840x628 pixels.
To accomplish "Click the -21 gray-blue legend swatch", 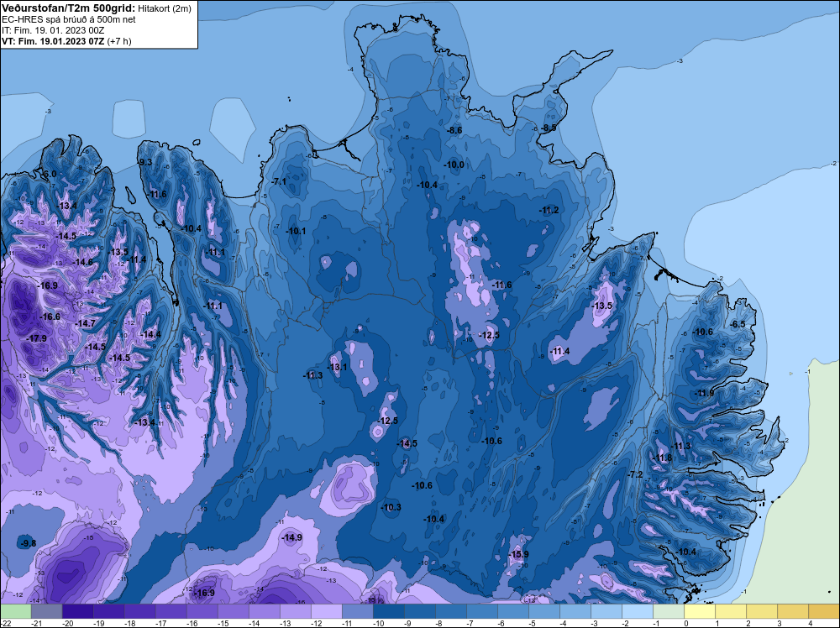I will pyautogui.click(x=46, y=611).
